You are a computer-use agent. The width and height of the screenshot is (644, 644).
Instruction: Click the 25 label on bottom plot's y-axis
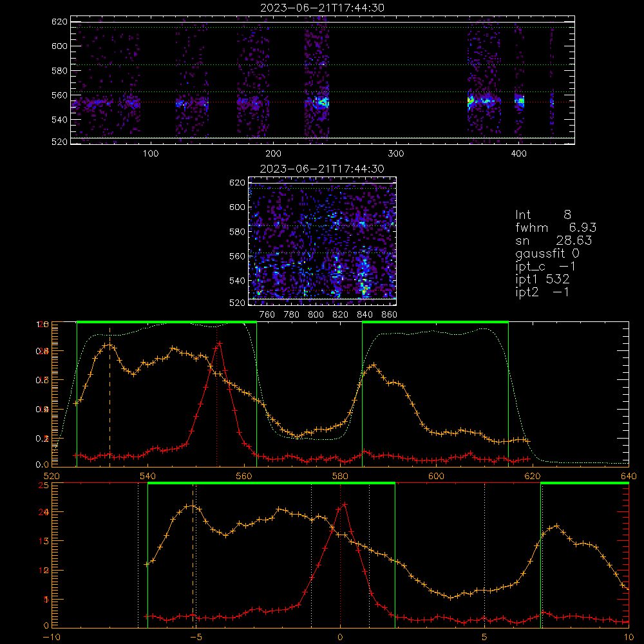click(x=44, y=485)
